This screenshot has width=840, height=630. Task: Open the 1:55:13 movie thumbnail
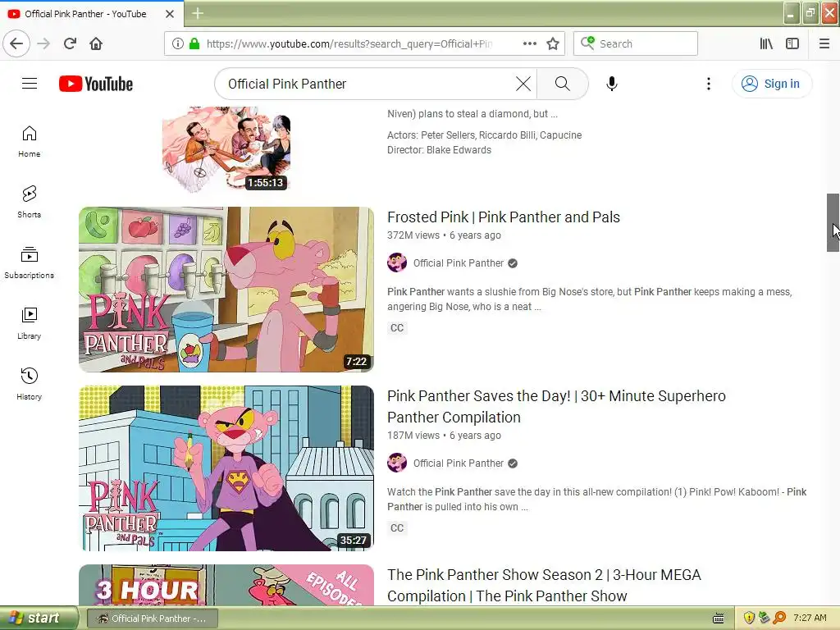pos(226,149)
